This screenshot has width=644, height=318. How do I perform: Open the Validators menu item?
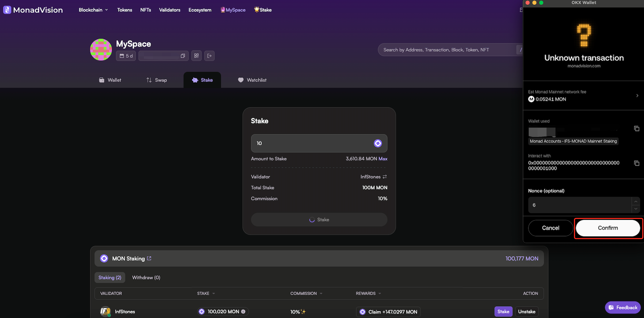point(170,10)
